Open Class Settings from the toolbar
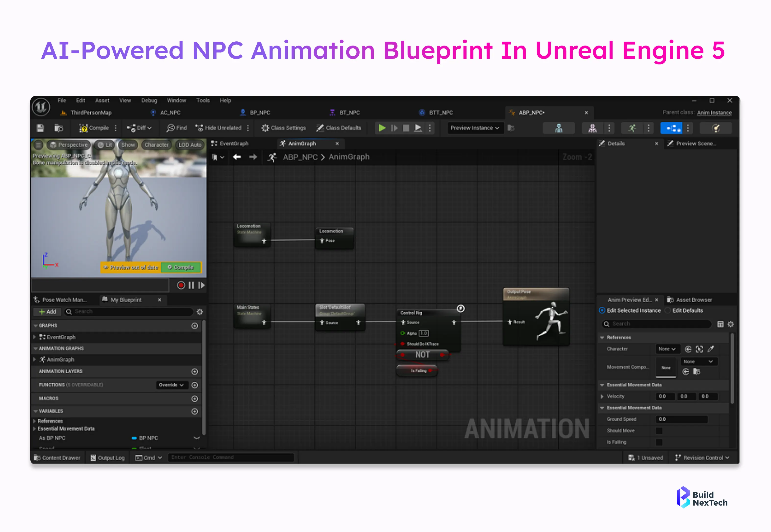Viewport: 771px width, 532px height. point(283,128)
